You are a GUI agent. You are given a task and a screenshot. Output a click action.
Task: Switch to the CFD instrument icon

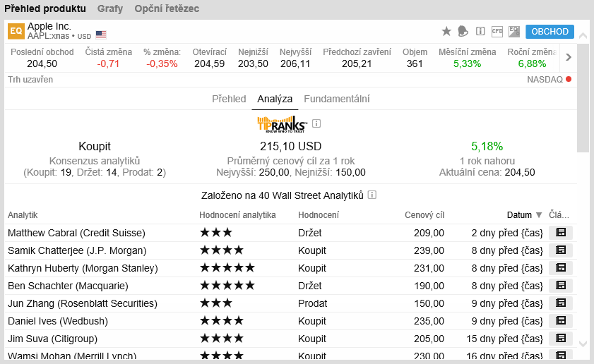coord(497,31)
